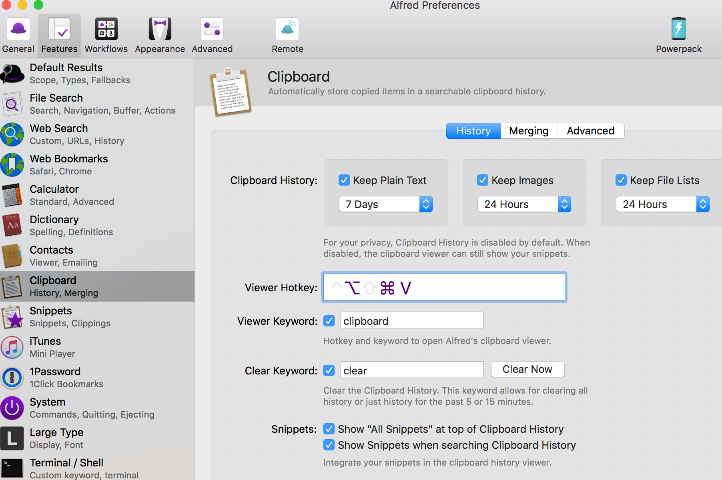Toggle the Keep Images checkbox
Image resolution: width=722 pixels, height=480 pixels.
(483, 180)
